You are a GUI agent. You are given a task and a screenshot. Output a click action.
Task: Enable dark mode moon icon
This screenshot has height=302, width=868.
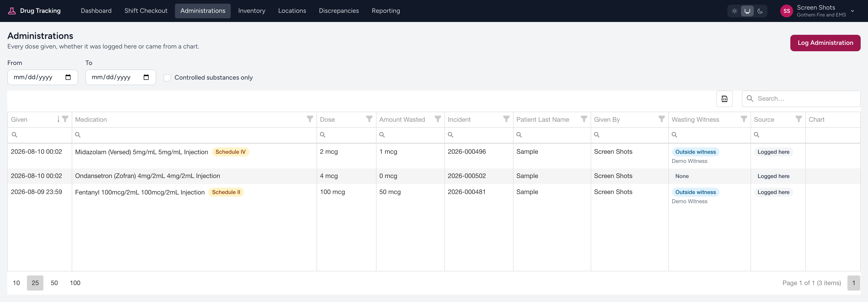pos(760,11)
